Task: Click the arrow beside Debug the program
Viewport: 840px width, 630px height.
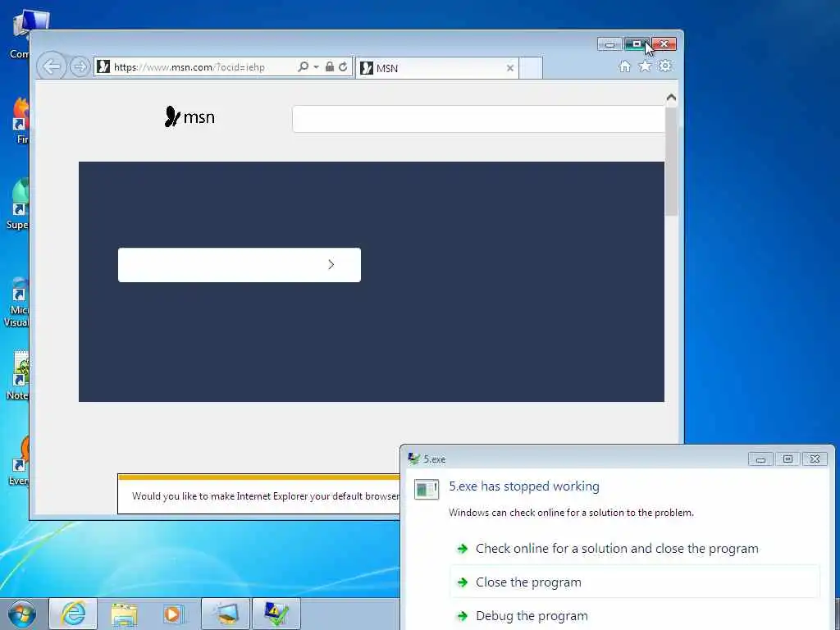Action: click(463, 616)
